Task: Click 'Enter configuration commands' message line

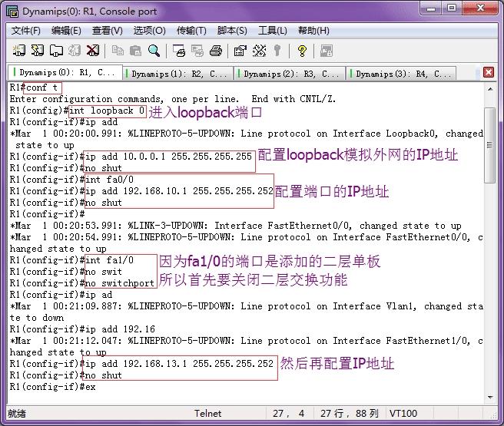Action: pyautogui.click(x=173, y=99)
